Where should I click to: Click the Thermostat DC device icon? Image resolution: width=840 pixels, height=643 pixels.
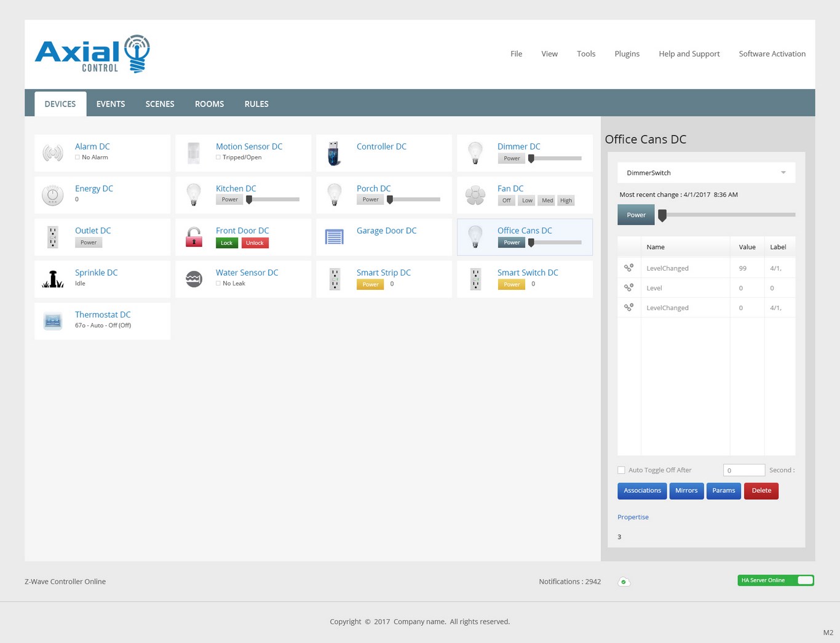click(x=53, y=321)
